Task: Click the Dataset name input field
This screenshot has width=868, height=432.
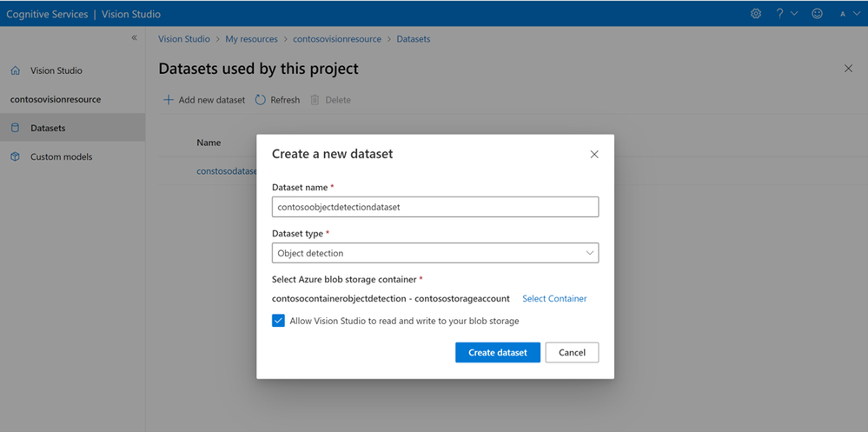Action: tap(435, 207)
